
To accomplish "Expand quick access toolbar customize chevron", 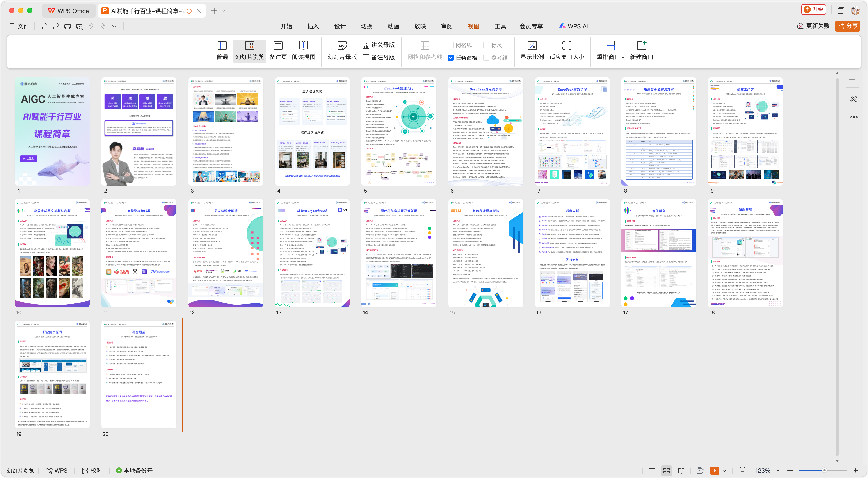I will click(x=114, y=26).
